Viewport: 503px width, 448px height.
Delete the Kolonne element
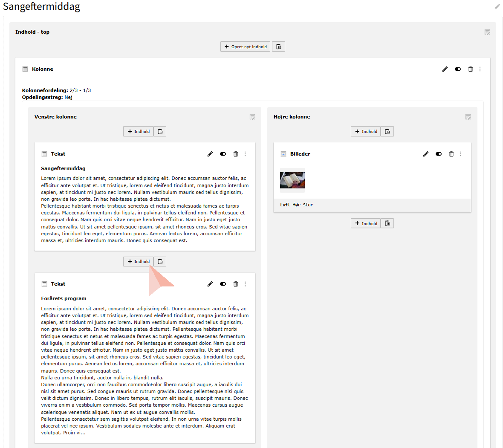point(471,69)
